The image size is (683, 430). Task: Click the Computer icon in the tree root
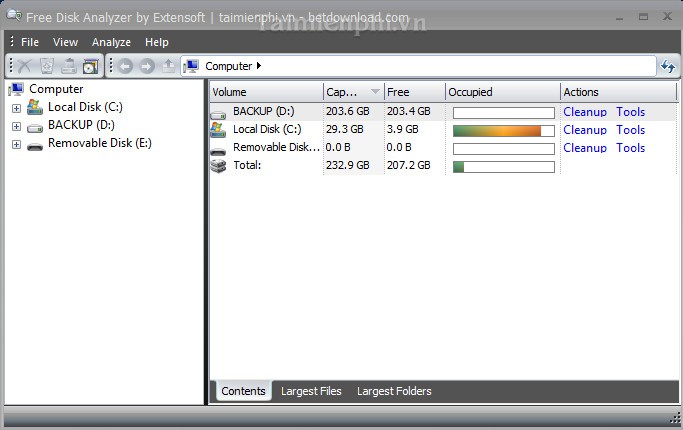[x=16, y=89]
